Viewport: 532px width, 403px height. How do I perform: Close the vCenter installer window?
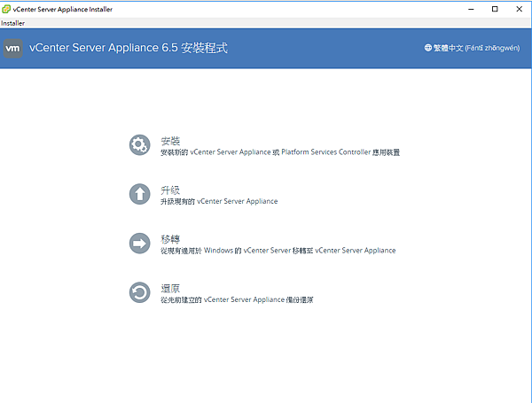pos(519,9)
